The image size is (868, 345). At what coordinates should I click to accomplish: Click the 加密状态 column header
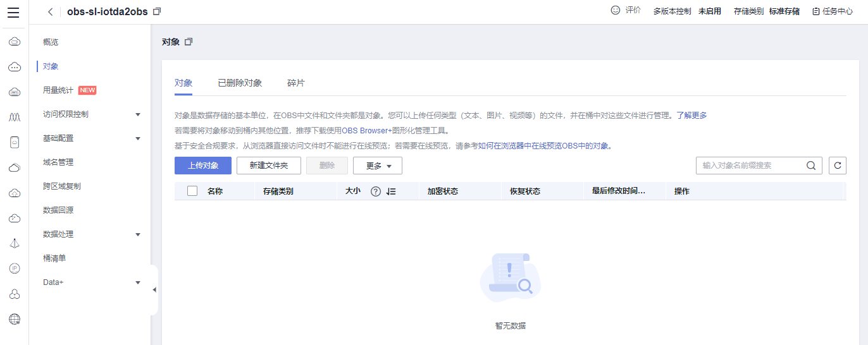tap(443, 191)
